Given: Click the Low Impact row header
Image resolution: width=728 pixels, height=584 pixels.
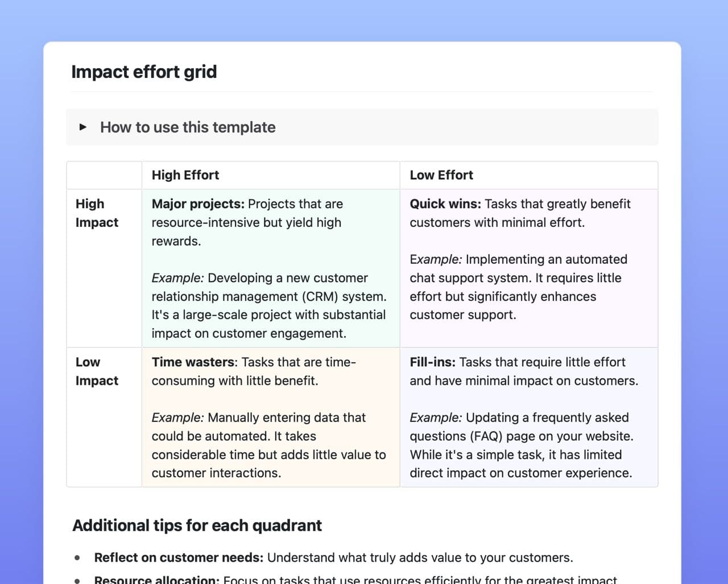Looking at the screenshot, I should (x=97, y=371).
